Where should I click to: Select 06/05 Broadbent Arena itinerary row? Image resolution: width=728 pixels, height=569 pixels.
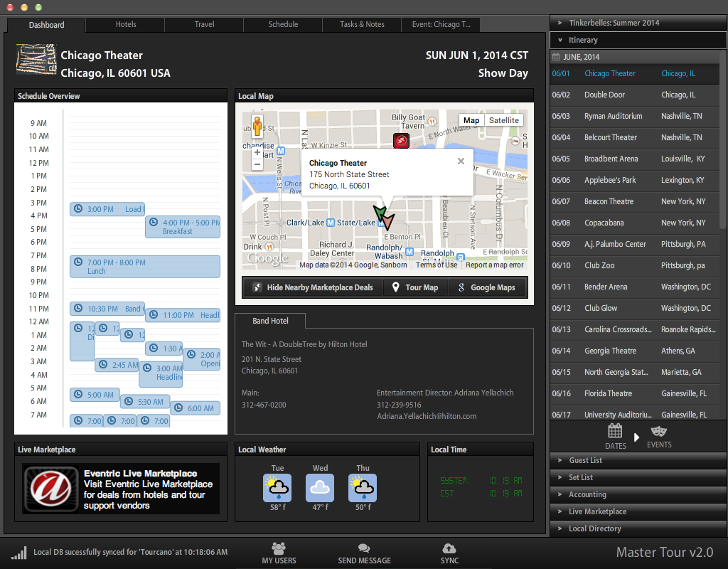point(635,159)
